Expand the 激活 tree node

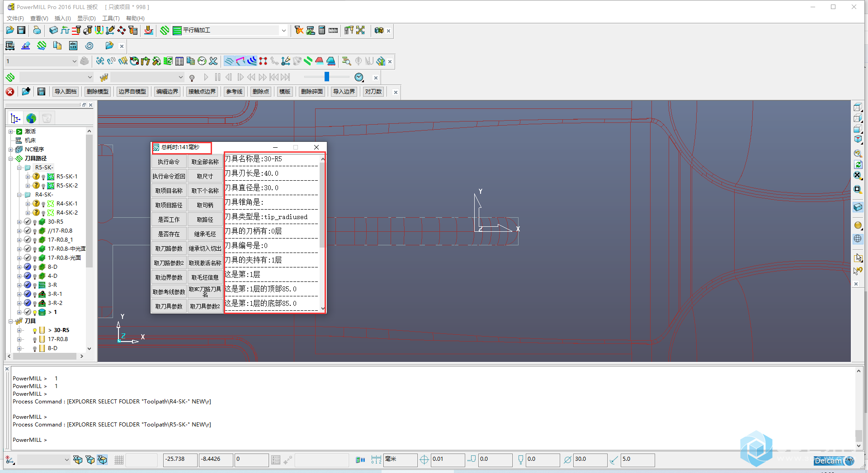(x=11, y=131)
